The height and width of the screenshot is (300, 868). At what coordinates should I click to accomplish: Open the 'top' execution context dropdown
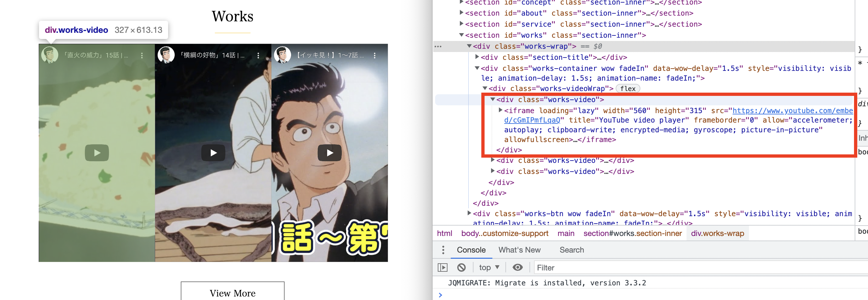coord(488,267)
